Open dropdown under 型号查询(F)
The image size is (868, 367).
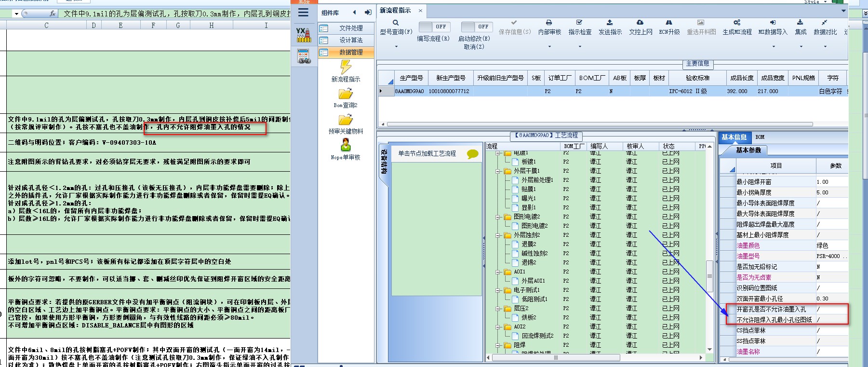396,47
